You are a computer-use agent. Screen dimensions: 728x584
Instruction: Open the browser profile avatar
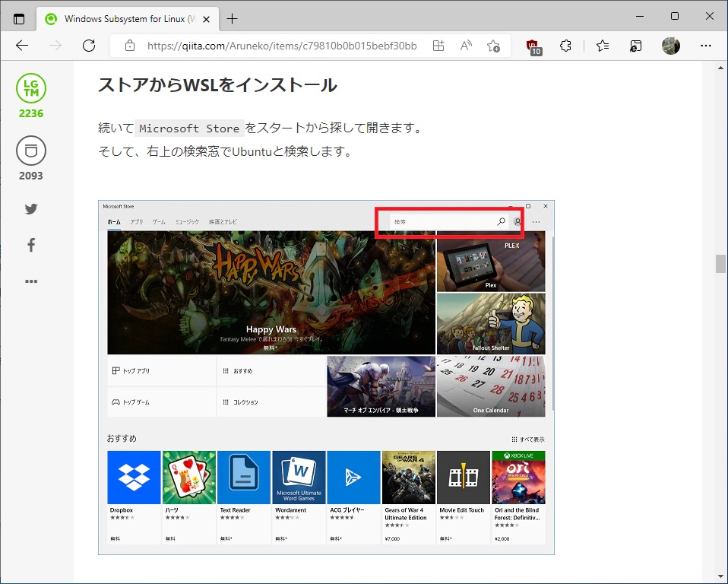671,46
